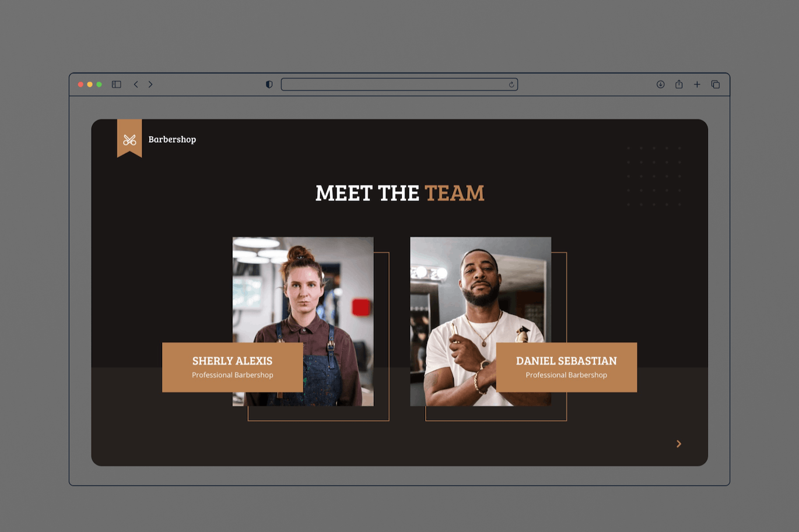Click the orange TEAM word in the heading
Image resolution: width=799 pixels, height=532 pixels.
pos(454,193)
